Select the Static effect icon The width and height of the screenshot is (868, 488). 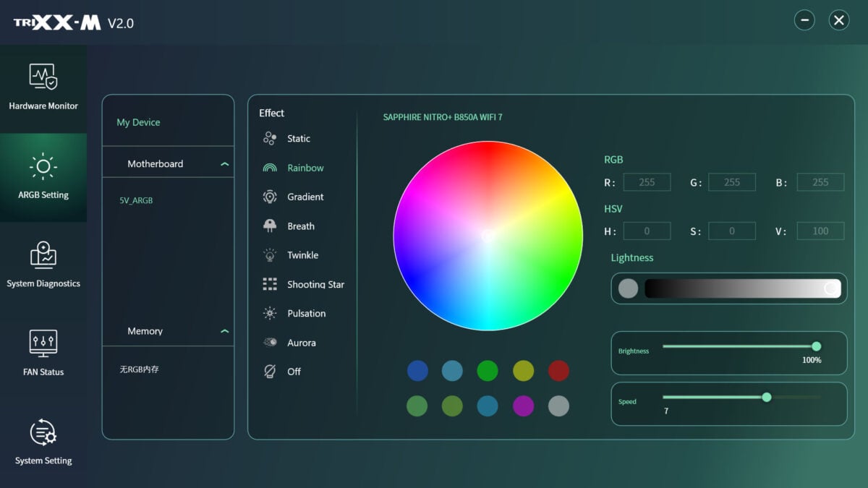click(x=270, y=139)
